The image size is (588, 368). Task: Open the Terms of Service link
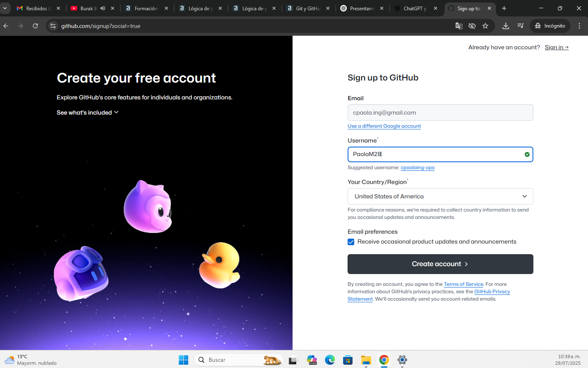pos(463,284)
